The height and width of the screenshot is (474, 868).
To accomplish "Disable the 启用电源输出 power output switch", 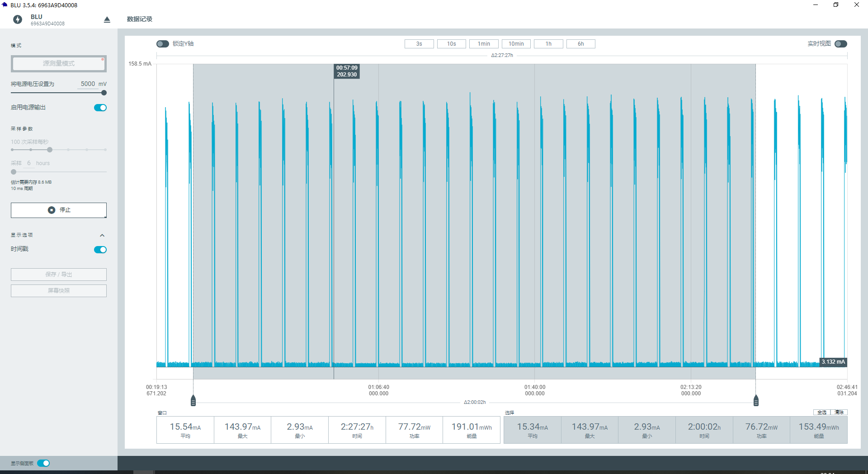I will click(100, 108).
